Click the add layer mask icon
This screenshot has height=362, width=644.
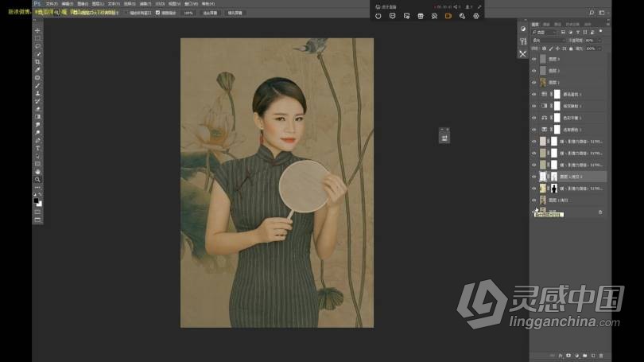568,356
